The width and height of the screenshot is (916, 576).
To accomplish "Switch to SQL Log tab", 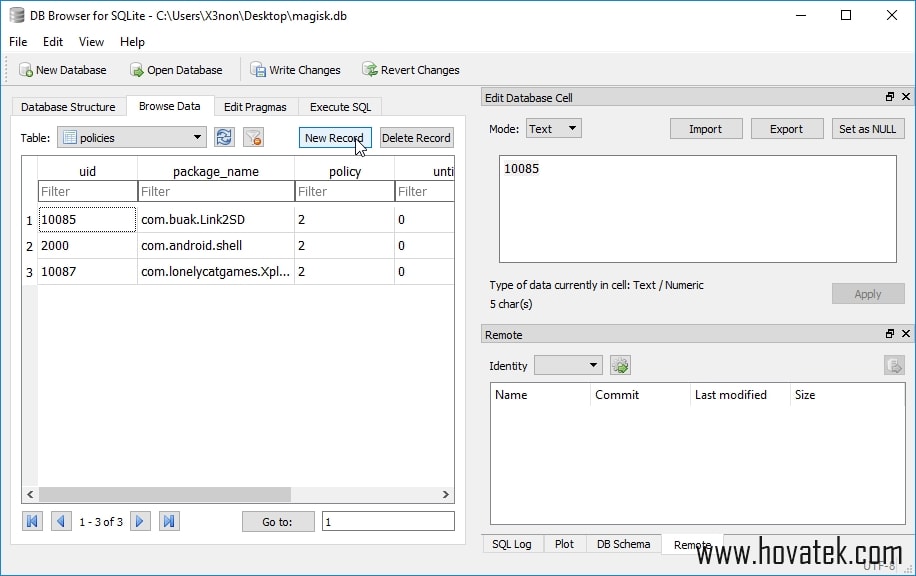I will (512, 544).
